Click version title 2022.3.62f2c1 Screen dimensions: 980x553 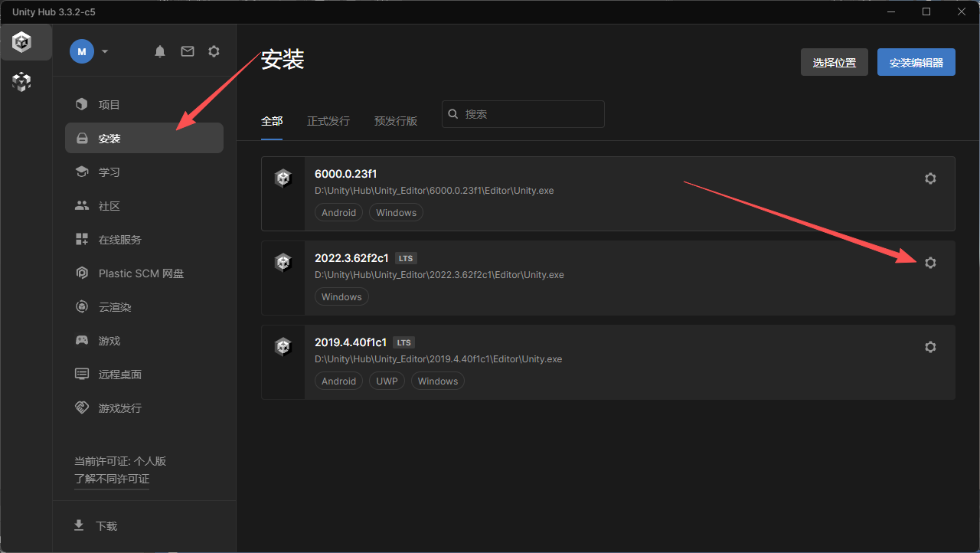pyautogui.click(x=352, y=258)
